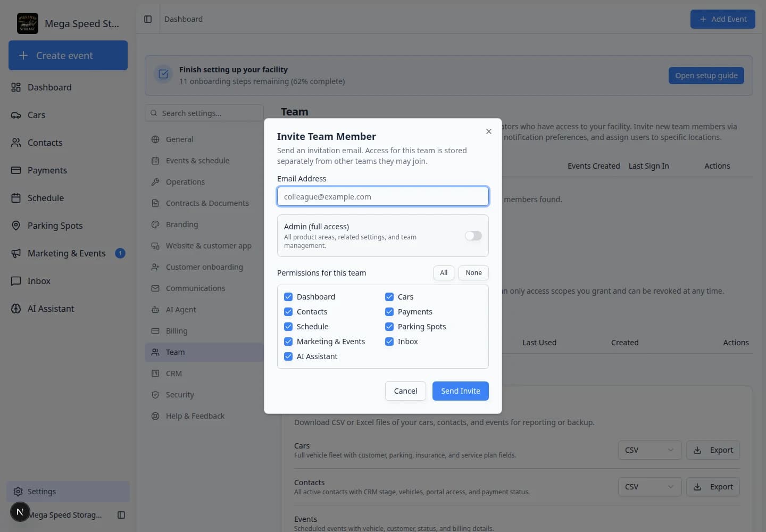The width and height of the screenshot is (766, 532).
Task: Click the Create event button
Action: pyautogui.click(x=68, y=55)
